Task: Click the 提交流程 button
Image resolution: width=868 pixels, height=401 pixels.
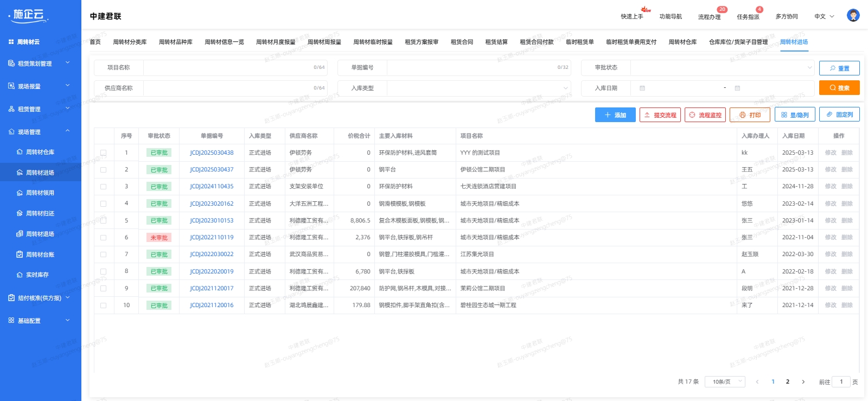Action: point(660,115)
